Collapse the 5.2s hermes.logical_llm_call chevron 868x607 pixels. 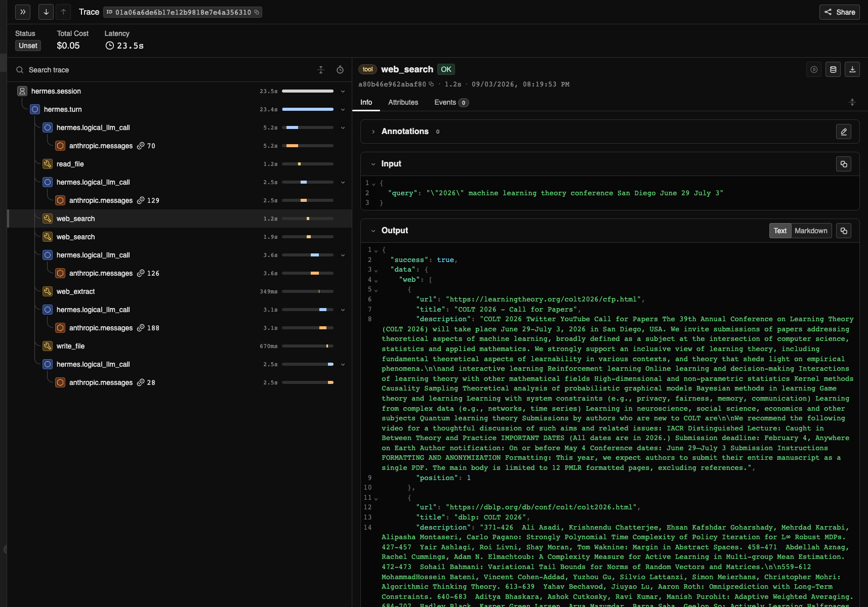point(343,128)
